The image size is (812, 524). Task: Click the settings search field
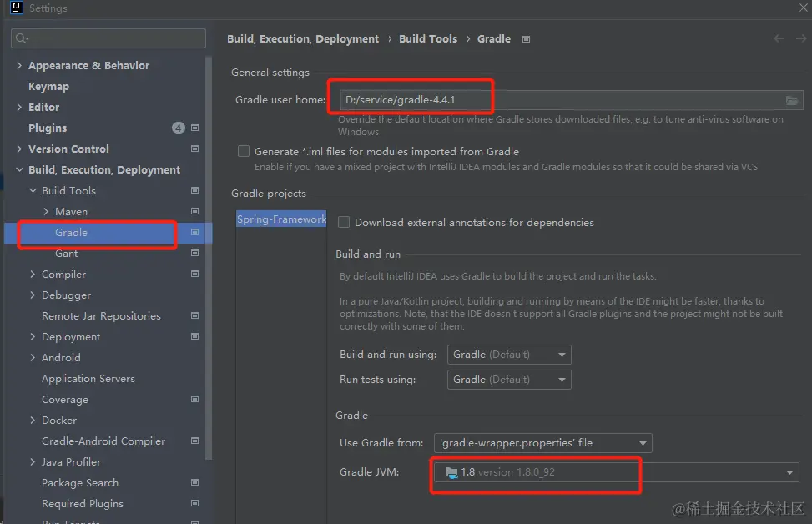[x=108, y=38]
